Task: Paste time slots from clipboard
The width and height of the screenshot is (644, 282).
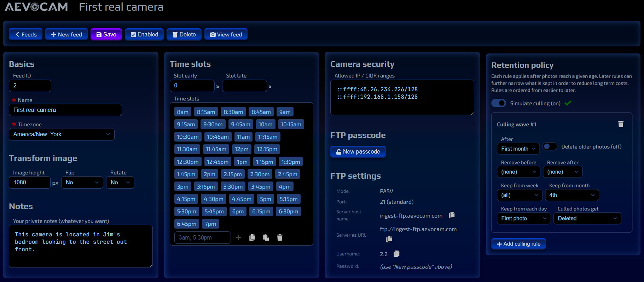Action: pos(266,237)
